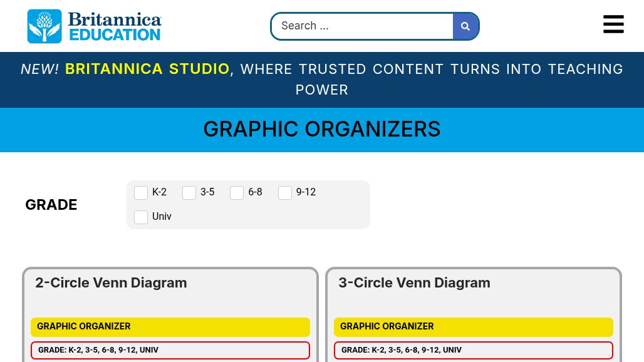Click the GRADE filter label

51,205
